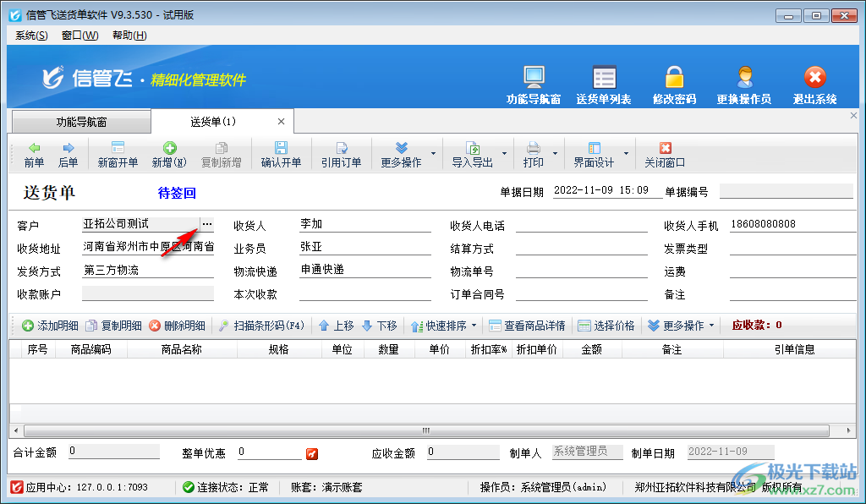The image size is (866, 504).
Task: Click the 订单合同号 input field
Action: pos(582,293)
